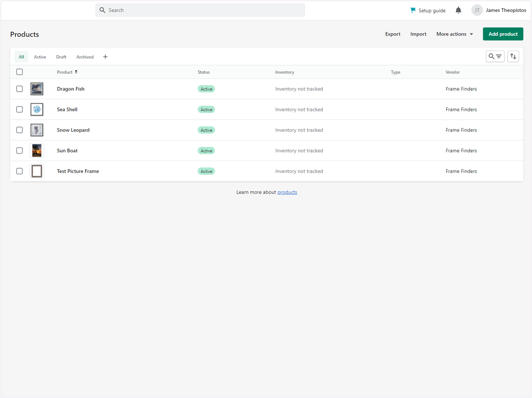Open the Sun Boat product
The height and width of the screenshot is (398, 532).
coord(67,150)
